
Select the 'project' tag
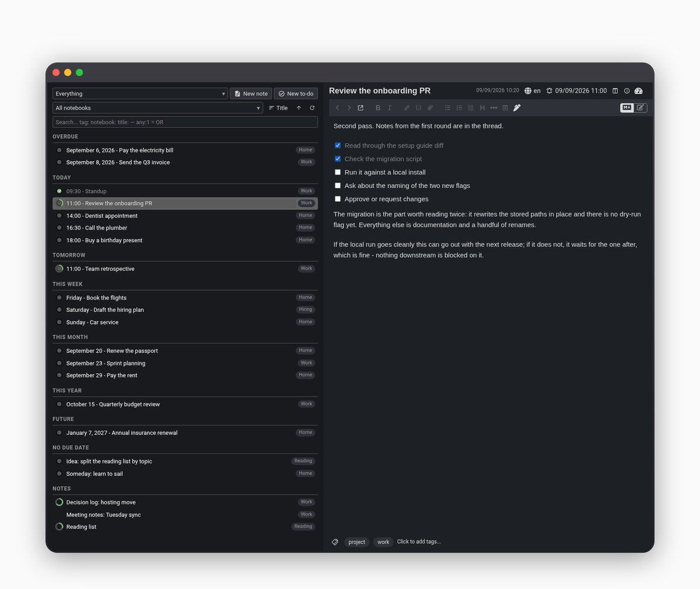click(x=356, y=542)
